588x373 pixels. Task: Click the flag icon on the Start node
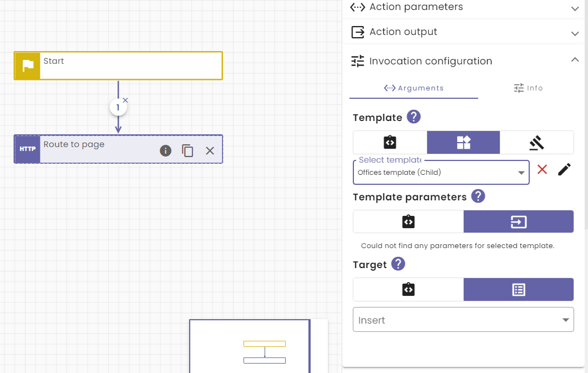click(27, 65)
